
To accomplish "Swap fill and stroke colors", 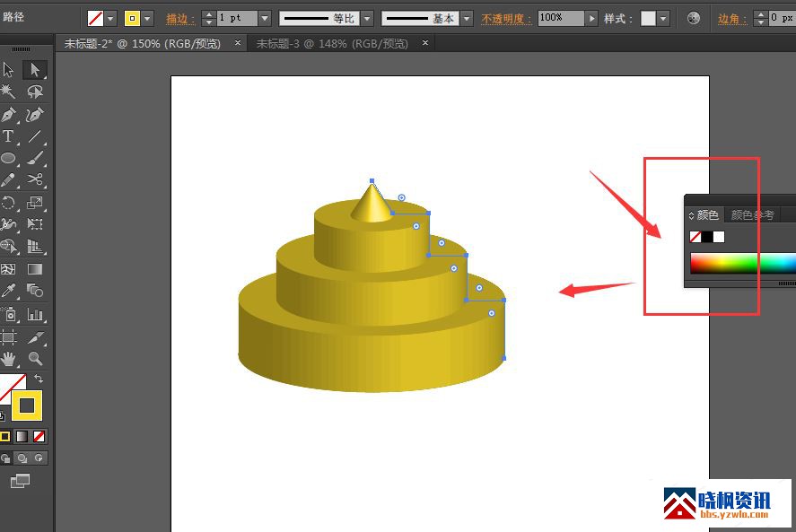I will [x=39, y=379].
